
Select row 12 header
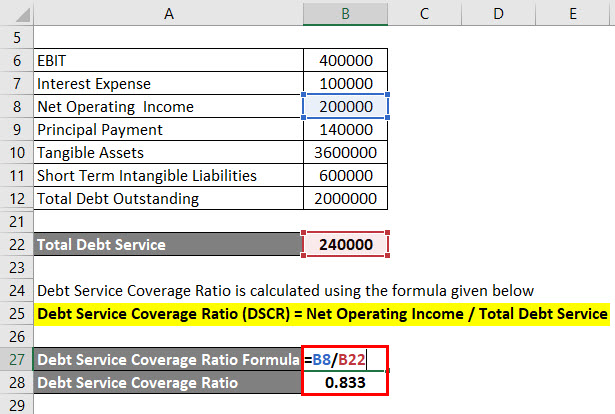pyautogui.click(x=17, y=199)
